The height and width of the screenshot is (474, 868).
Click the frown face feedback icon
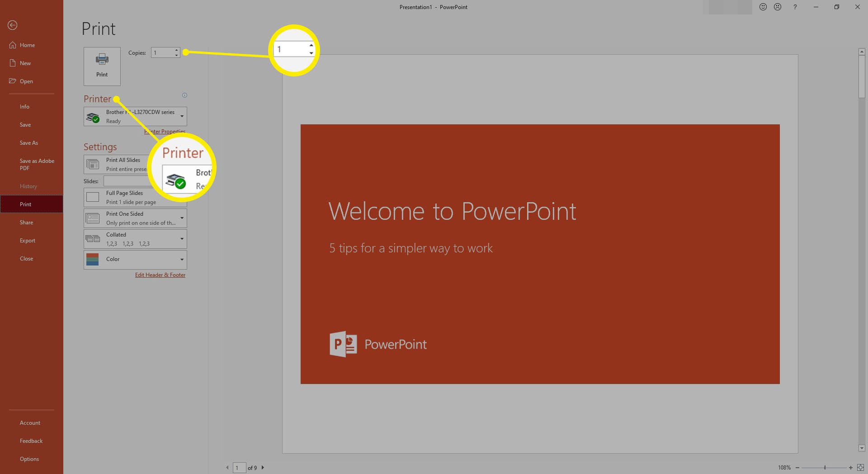tap(778, 7)
